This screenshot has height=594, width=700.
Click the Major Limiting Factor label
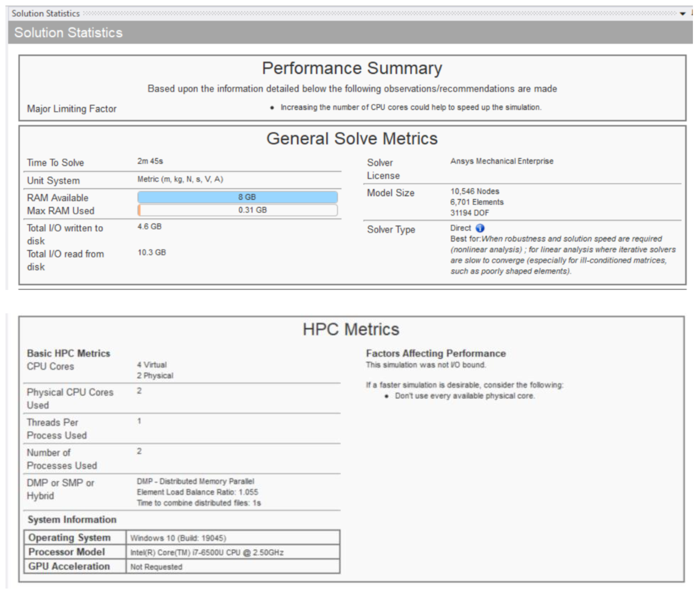coord(71,109)
